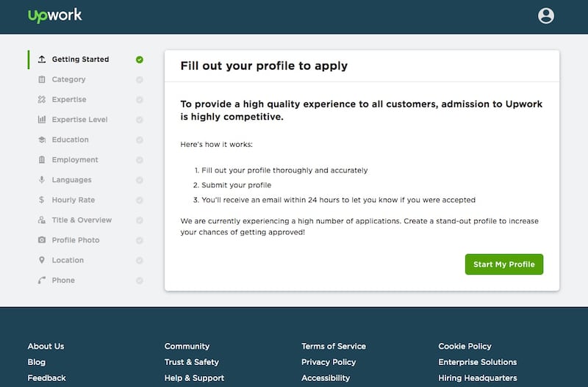Open the Terms of Service link

[334, 346]
